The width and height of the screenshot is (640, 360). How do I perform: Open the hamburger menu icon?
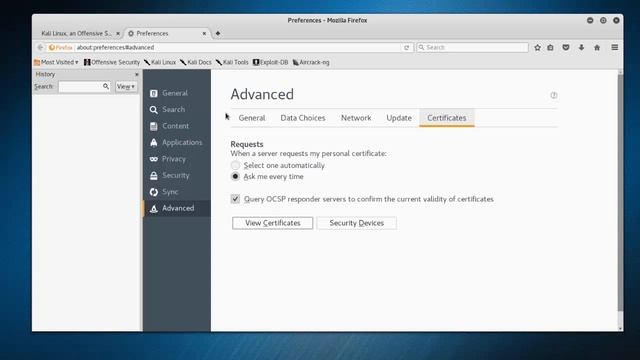tap(615, 48)
